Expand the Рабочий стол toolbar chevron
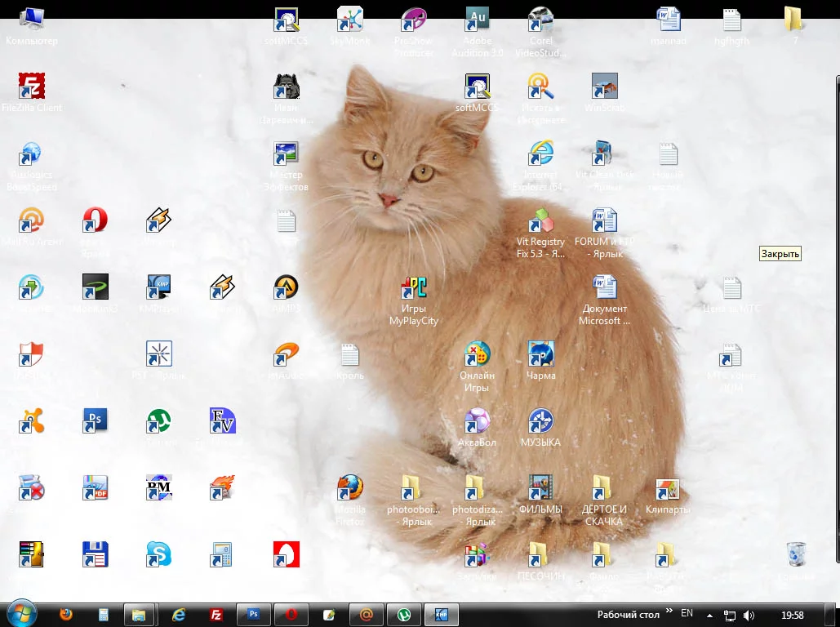Image resolution: width=840 pixels, height=627 pixels. click(x=669, y=611)
